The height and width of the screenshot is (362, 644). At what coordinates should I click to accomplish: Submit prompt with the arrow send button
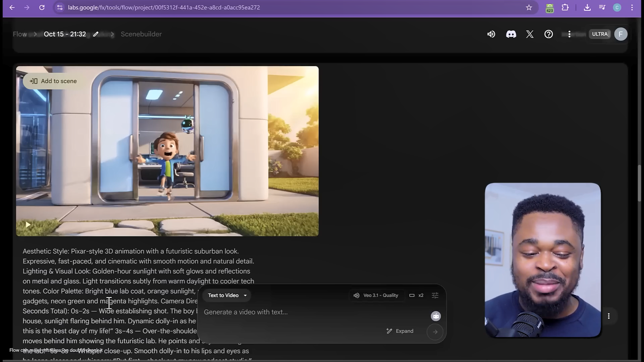click(435, 332)
